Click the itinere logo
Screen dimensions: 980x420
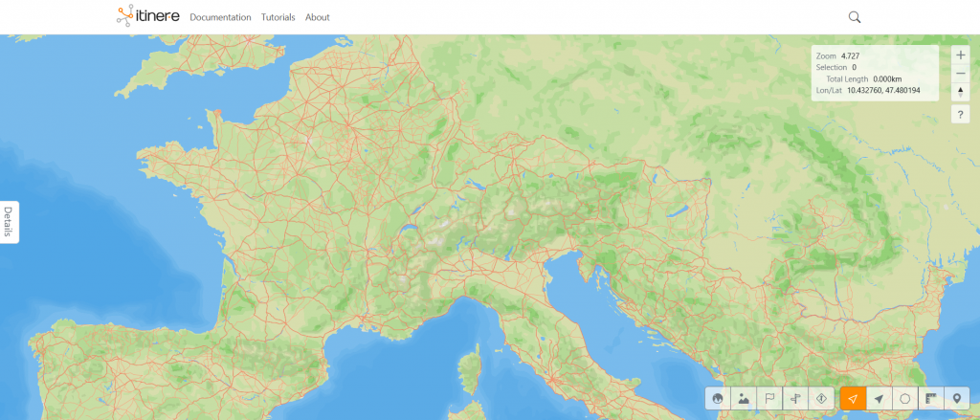(x=148, y=15)
